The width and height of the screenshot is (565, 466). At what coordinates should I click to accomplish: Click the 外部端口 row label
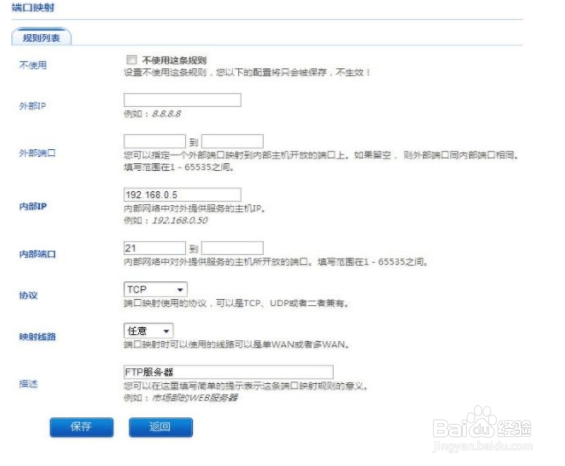pyautogui.click(x=37, y=153)
